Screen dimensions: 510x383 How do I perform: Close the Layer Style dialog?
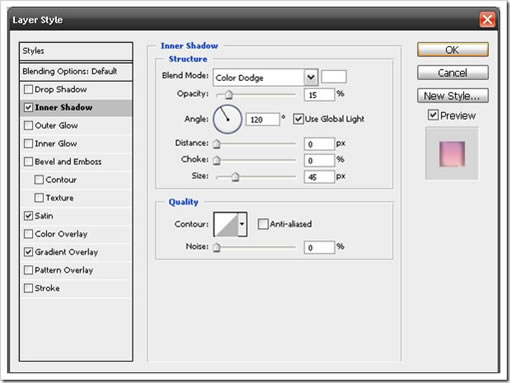[487, 20]
